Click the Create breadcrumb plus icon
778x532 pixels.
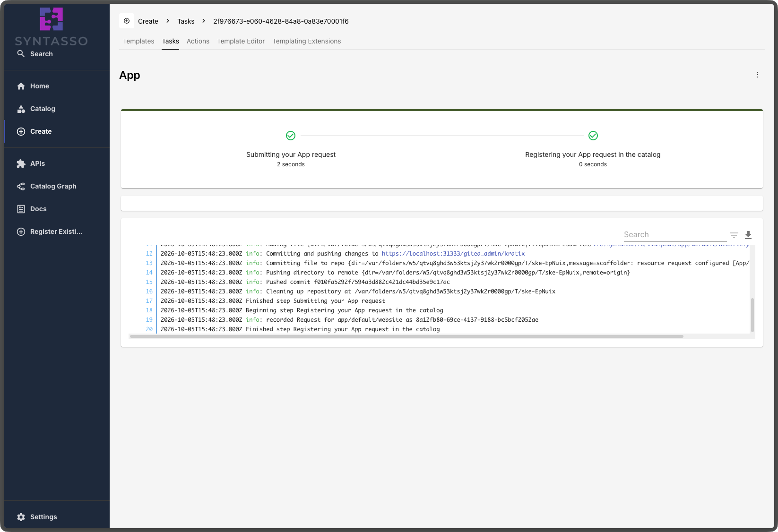pyautogui.click(x=127, y=21)
